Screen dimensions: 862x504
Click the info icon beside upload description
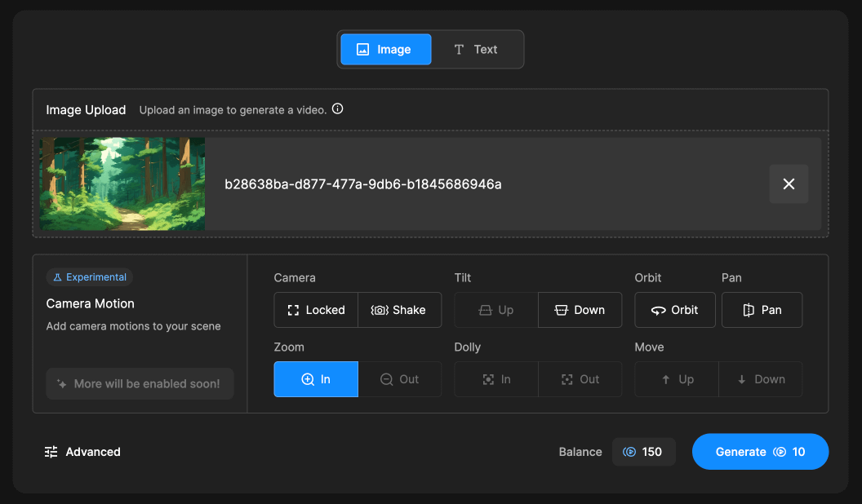point(337,109)
